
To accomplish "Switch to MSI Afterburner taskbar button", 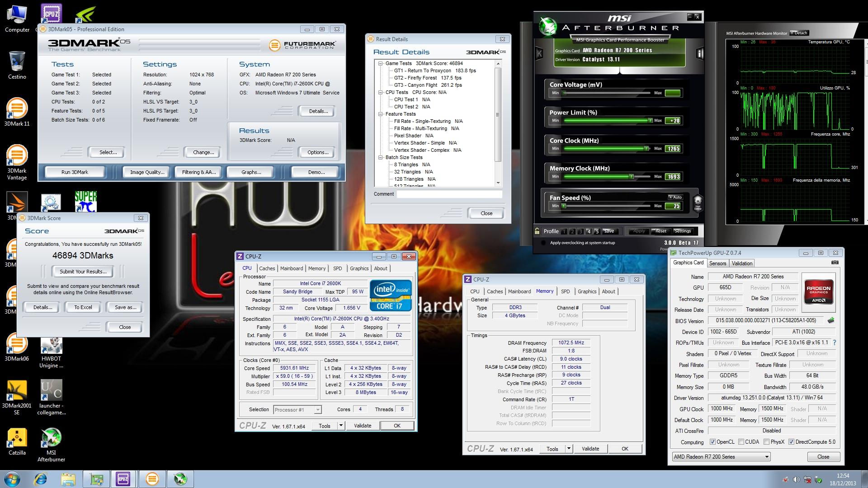I will (x=180, y=479).
